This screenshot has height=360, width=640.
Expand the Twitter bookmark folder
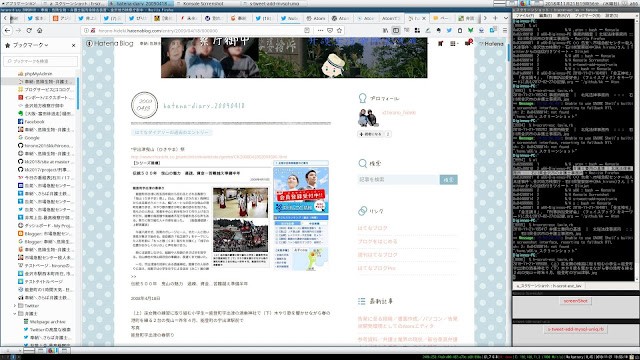(15, 305)
